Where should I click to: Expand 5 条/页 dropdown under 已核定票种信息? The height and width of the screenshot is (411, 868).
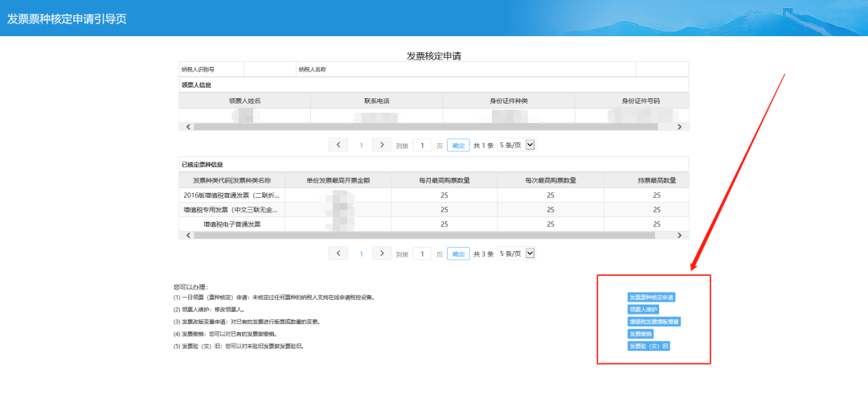pyautogui.click(x=516, y=253)
